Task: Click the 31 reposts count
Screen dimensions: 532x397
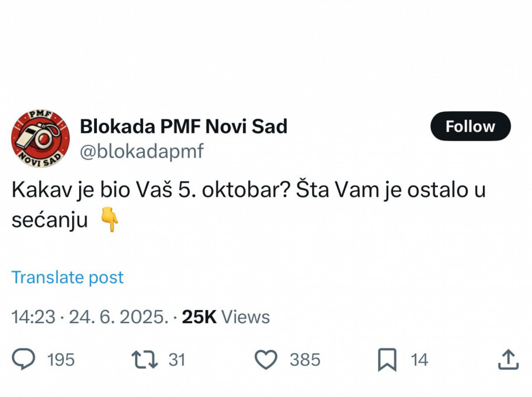Action: coord(177,360)
